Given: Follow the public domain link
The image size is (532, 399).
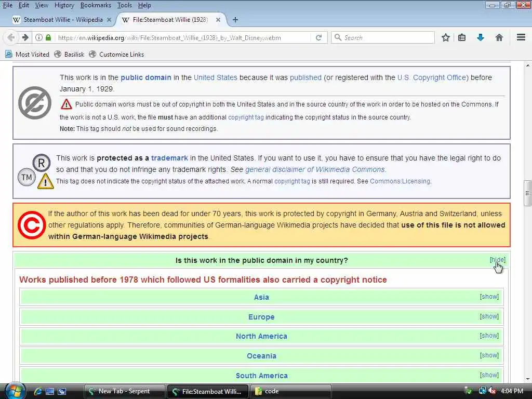Looking at the screenshot, I should click(146, 77).
